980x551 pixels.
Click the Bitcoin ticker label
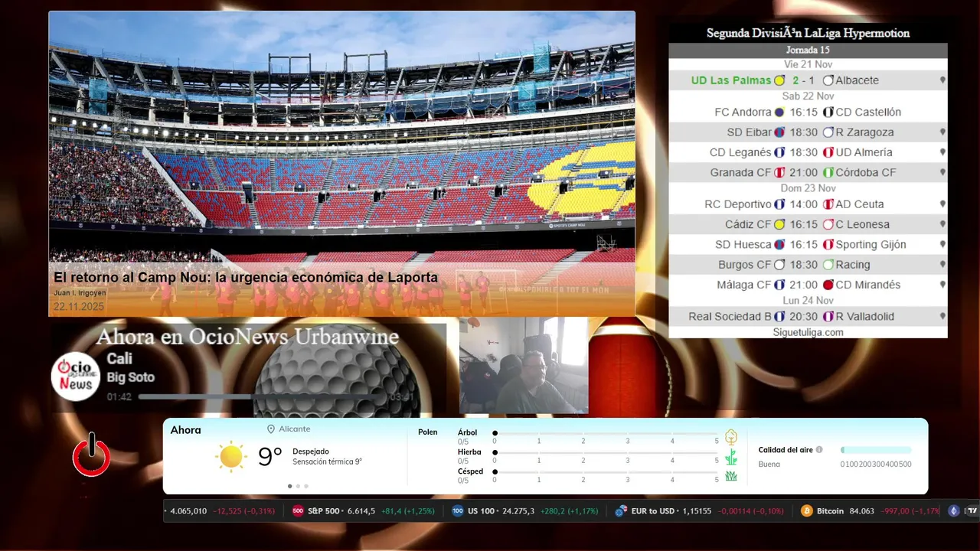[x=830, y=511]
